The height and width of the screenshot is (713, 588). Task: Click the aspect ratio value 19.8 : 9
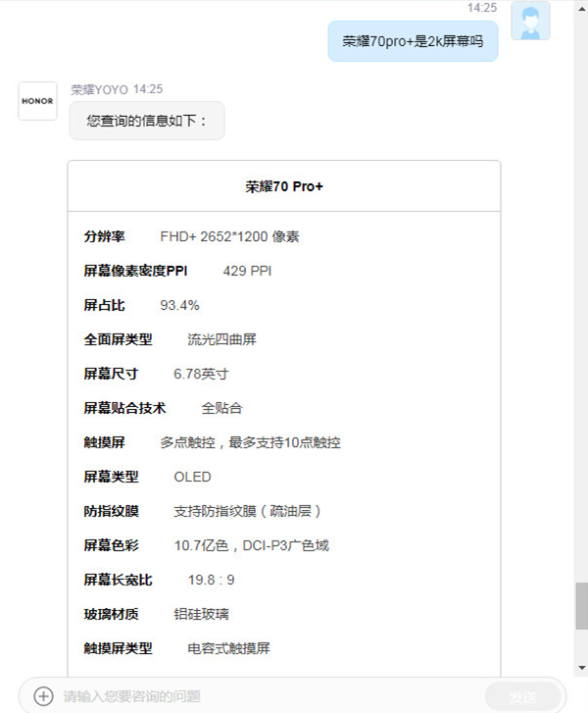coord(212,580)
